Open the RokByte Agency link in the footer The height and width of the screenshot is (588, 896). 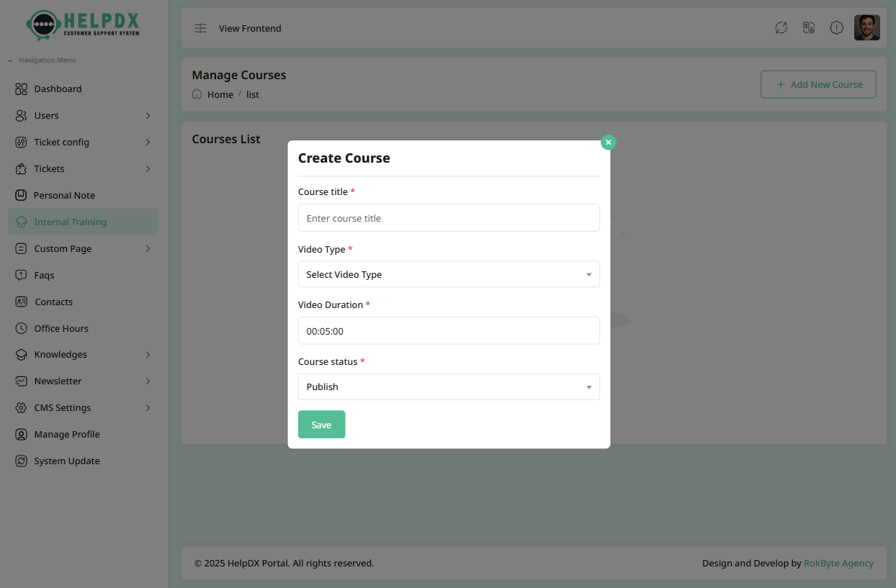click(838, 563)
